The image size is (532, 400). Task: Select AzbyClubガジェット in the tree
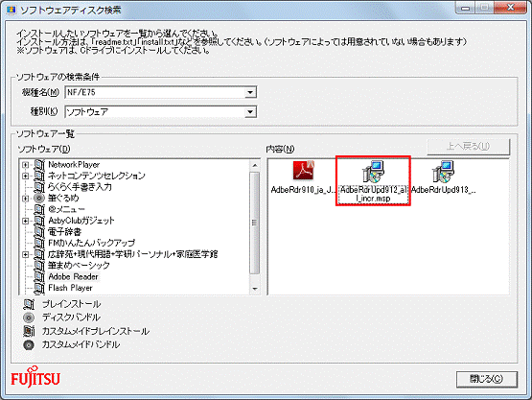(x=81, y=221)
